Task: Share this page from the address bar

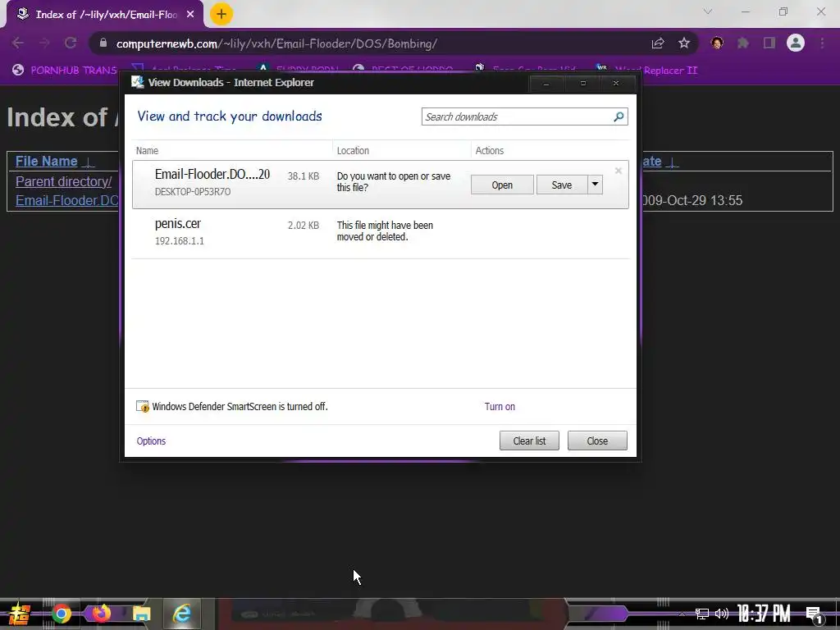Action: pos(658,43)
